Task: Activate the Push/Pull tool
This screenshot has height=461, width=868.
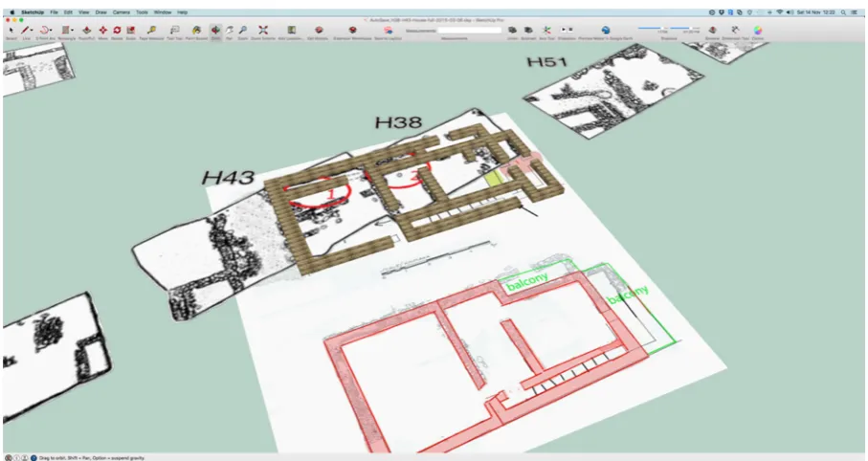Action: tap(86, 31)
